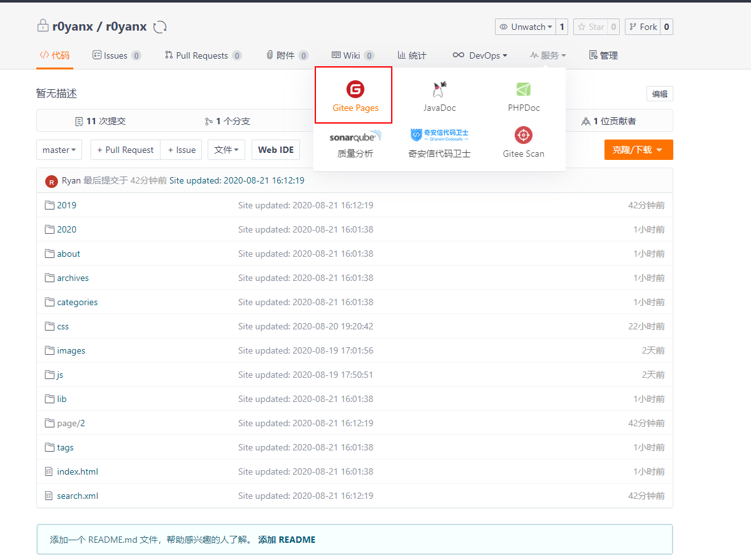Open the DevOps dropdown menu
This screenshot has height=560, width=751.
pos(480,55)
